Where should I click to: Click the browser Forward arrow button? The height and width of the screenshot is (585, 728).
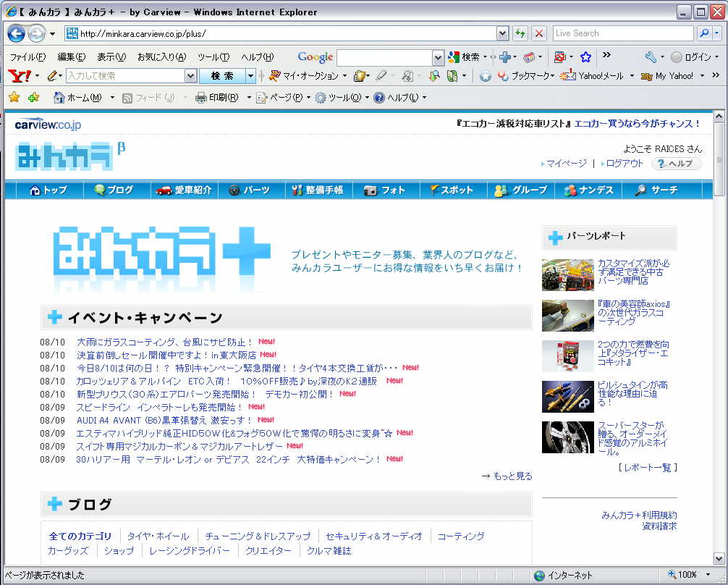tap(36, 33)
